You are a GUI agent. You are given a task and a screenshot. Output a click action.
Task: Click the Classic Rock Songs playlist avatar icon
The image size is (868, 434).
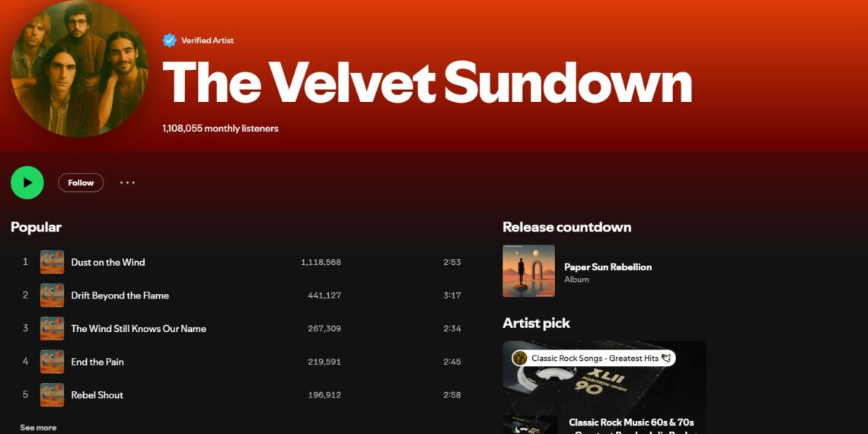coord(520,358)
